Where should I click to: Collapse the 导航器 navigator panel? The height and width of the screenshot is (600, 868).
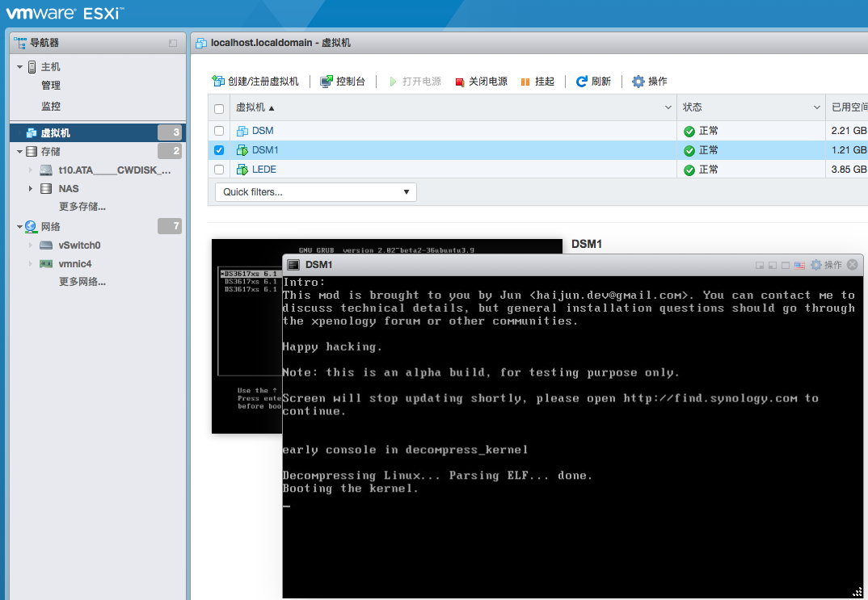pos(173,43)
